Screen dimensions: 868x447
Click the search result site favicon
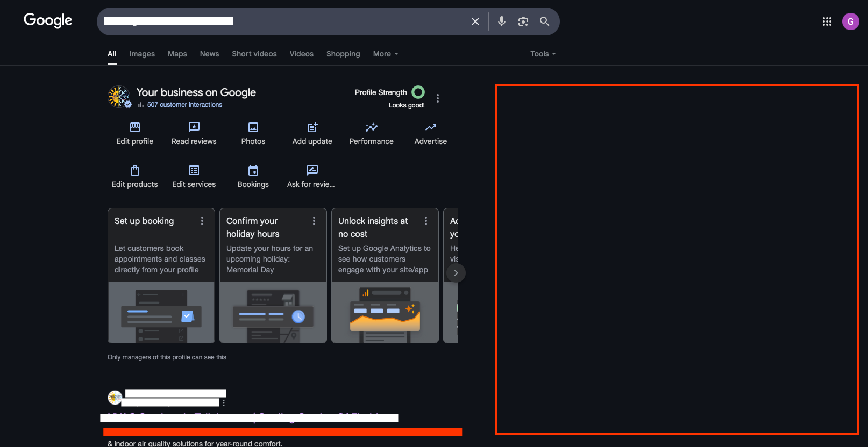[115, 398]
